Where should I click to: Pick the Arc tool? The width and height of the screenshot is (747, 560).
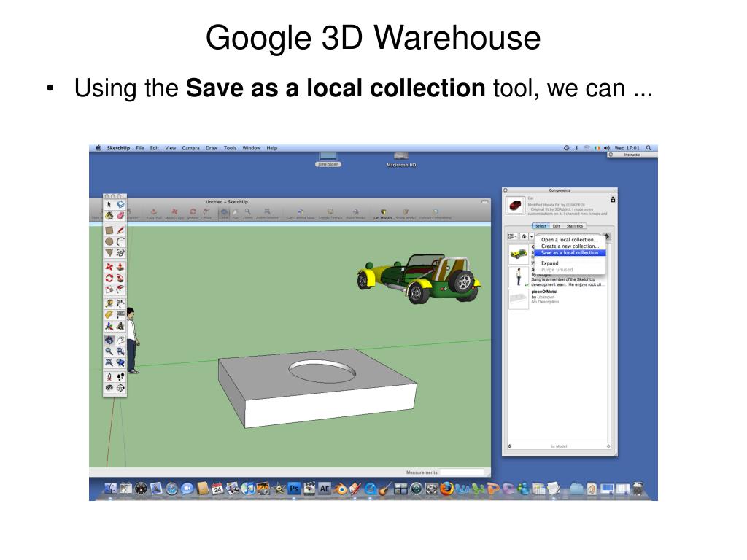tap(120, 241)
